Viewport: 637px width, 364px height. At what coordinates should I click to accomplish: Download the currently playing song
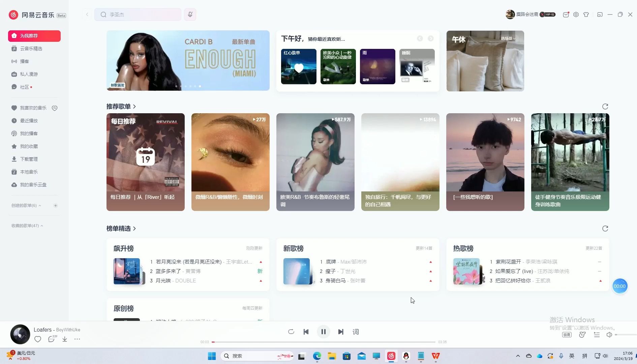pos(65,339)
